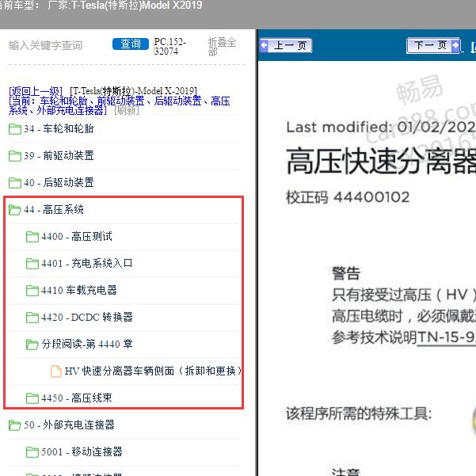Click folder icon for 5001 移动连接器

pos(32,452)
